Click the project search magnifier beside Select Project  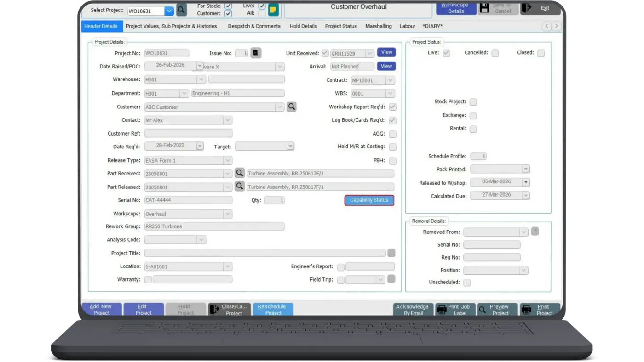tap(181, 10)
